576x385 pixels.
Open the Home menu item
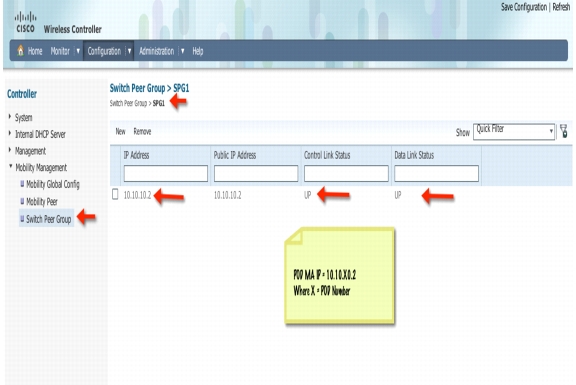click(35, 51)
